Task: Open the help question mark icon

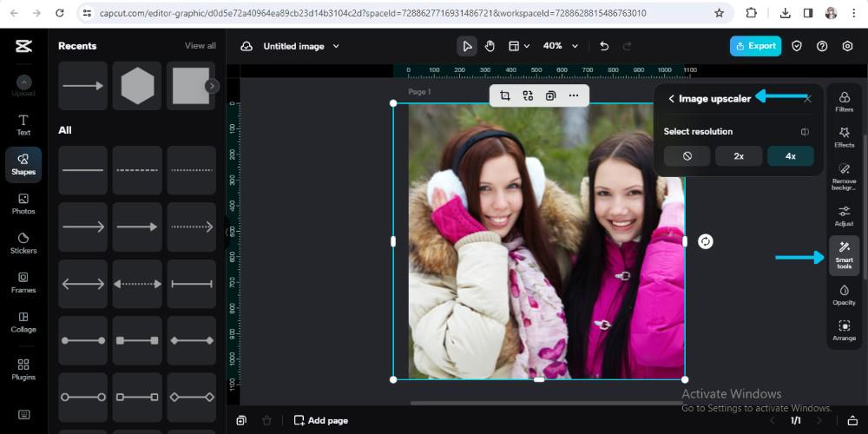Action: click(x=822, y=46)
